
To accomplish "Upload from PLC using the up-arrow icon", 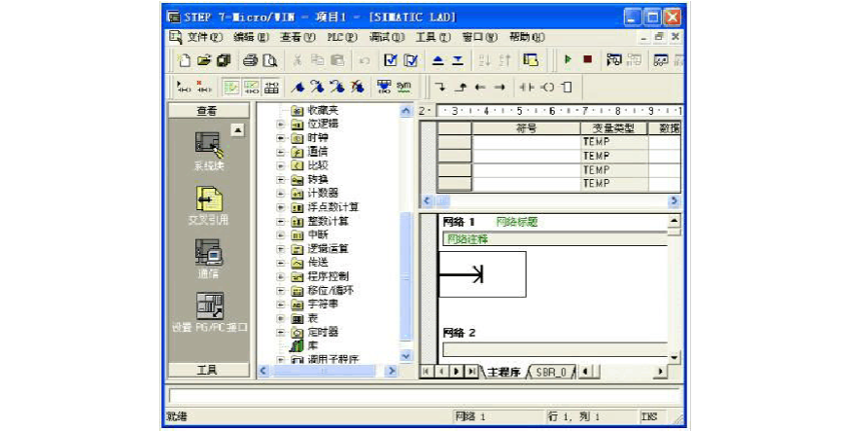I will pyautogui.click(x=437, y=60).
